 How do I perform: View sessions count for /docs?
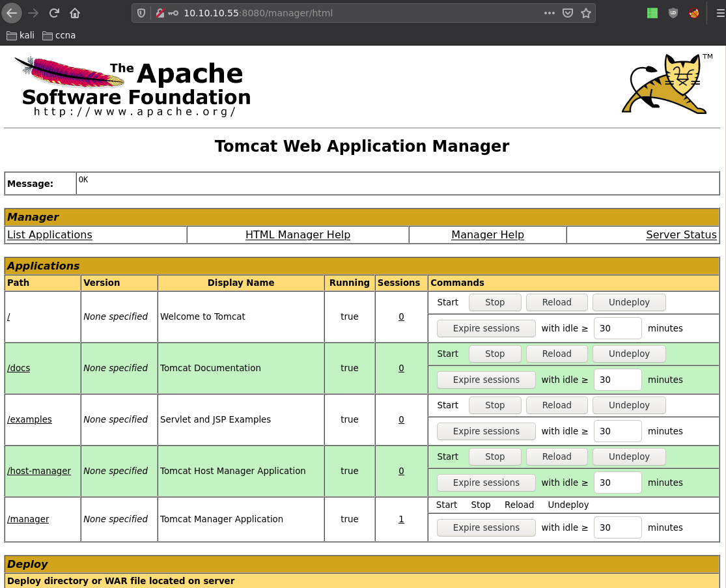pos(402,368)
